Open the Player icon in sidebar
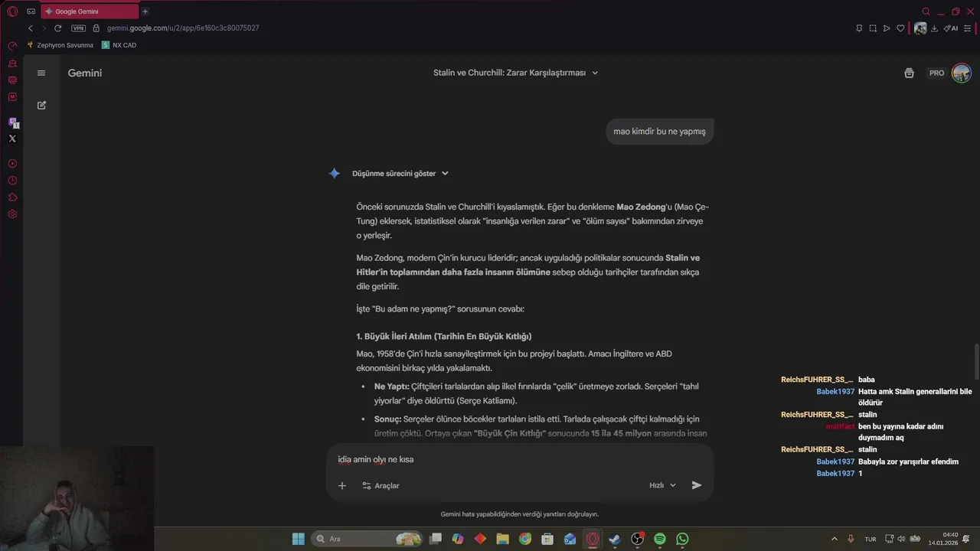Image resolution: width=980 pixels, height=551 pixels. pyautogui.click(x=12, y=164)
